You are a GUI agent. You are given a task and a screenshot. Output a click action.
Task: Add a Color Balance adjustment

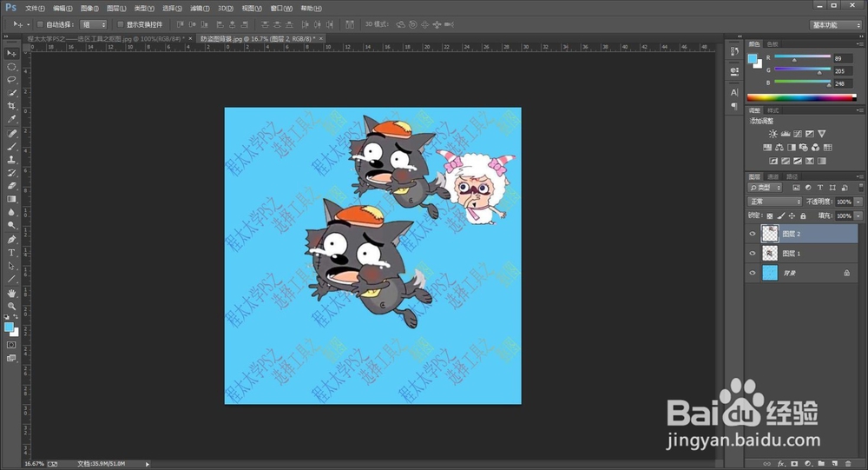(x=779, y=148)
